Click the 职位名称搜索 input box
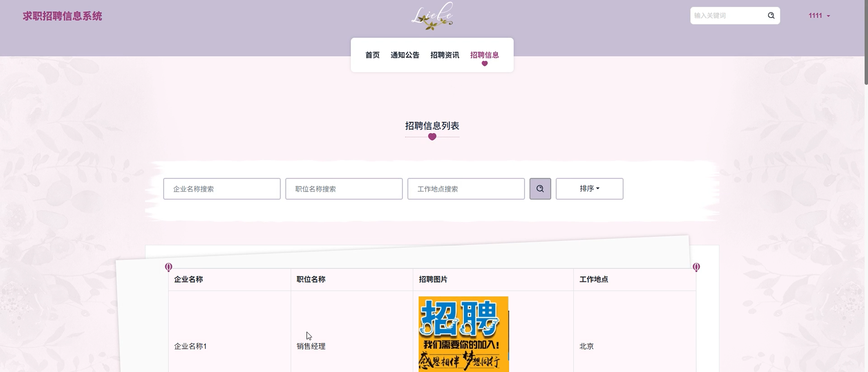 [344, 189]
